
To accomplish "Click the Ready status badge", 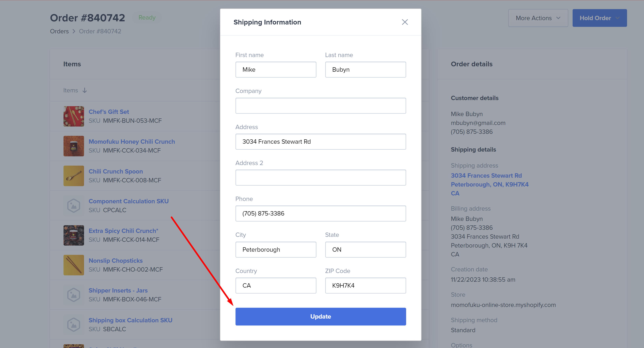I will pyautogui.click(x=147, y=18).
